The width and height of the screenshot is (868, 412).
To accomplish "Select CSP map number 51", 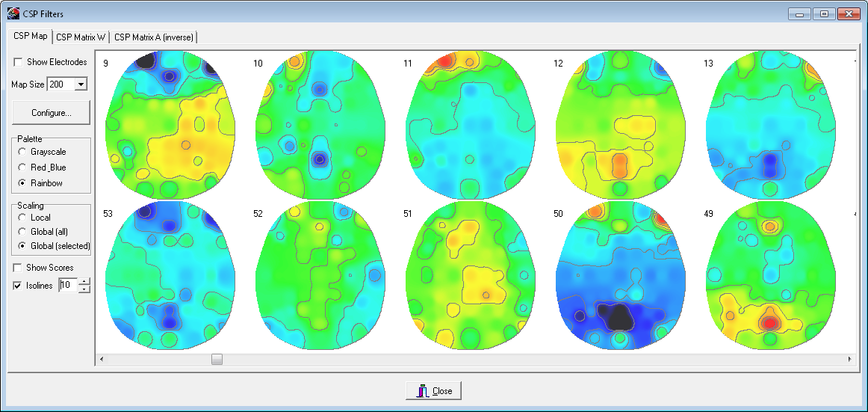I will point(471,275).
